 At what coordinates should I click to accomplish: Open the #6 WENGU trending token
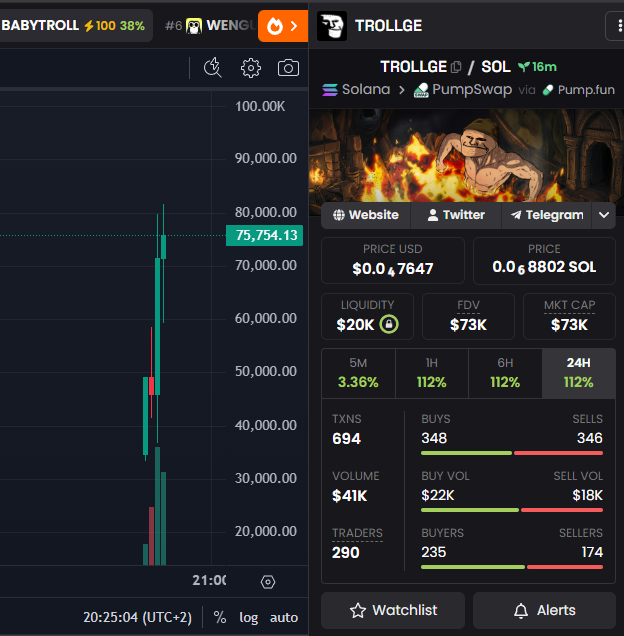(x=210, y=26)
